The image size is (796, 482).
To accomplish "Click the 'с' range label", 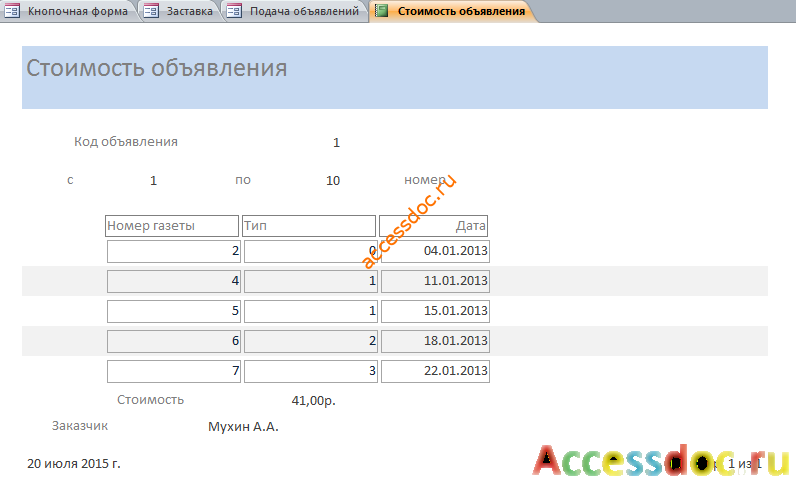I will [x=70, y=180].
